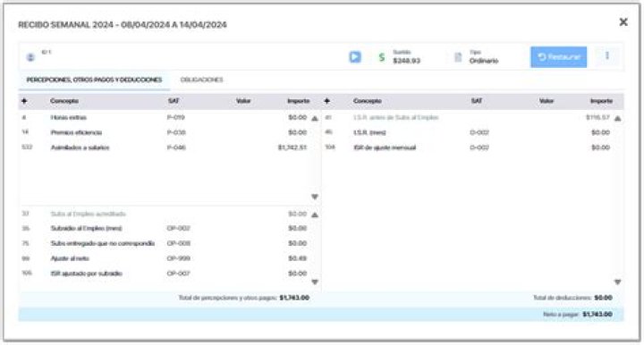644x345 pixels.
Task: Select the I.S.R. (mes) deduction row
Action: tap(468, 132)
